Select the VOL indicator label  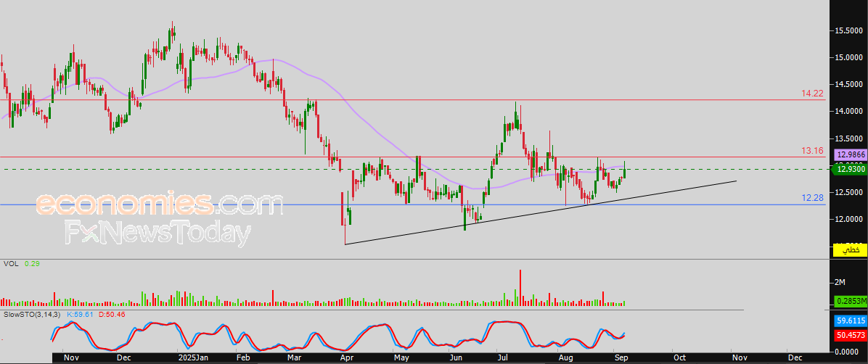pos(10,265)
